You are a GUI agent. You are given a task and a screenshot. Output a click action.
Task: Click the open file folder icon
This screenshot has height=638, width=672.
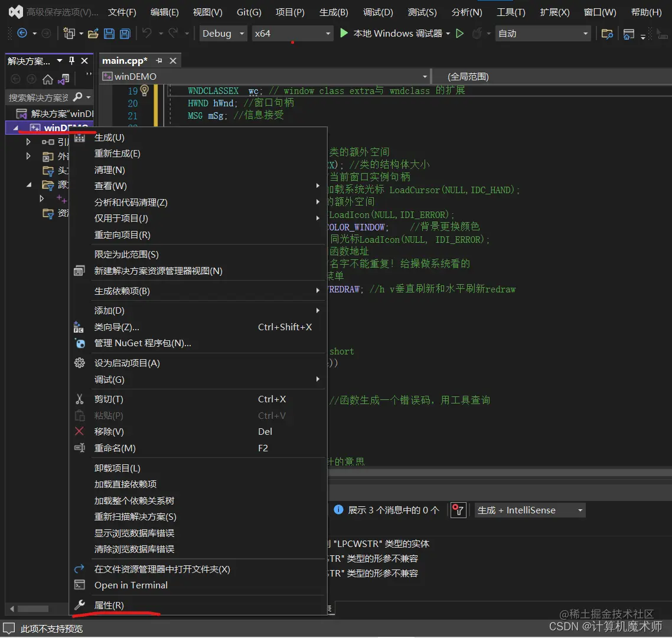pos(93,34)
